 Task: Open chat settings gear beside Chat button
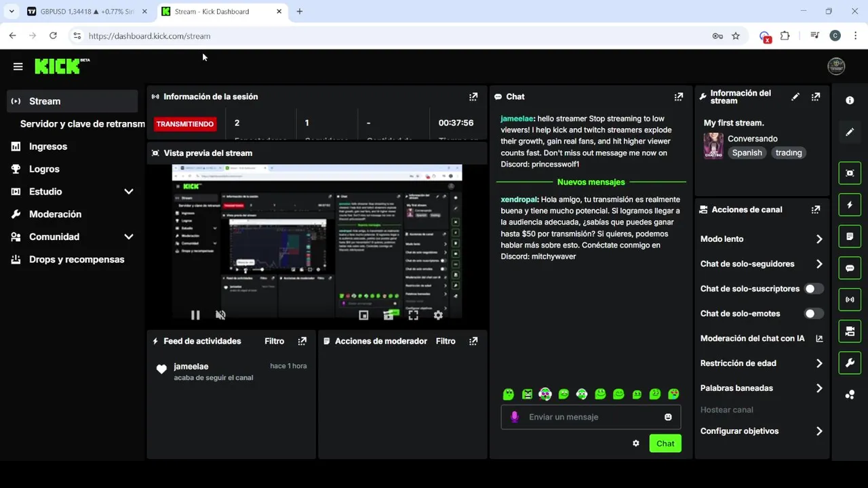point(636,443)
